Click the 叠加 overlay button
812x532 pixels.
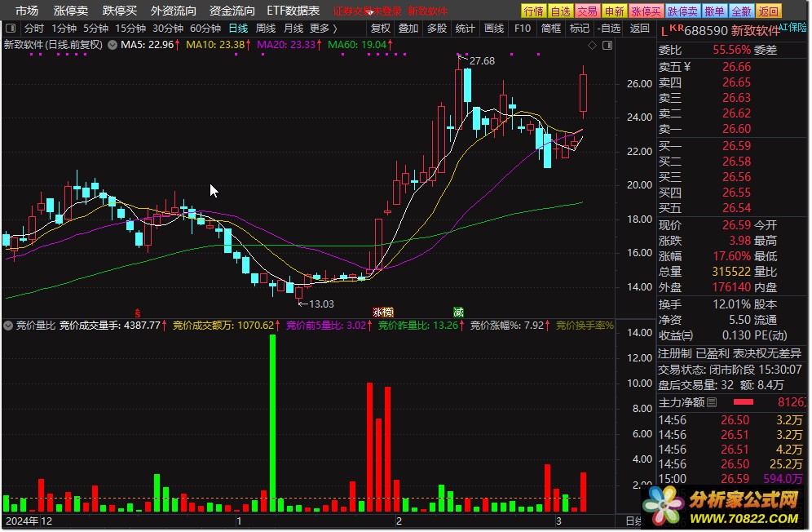408,28
